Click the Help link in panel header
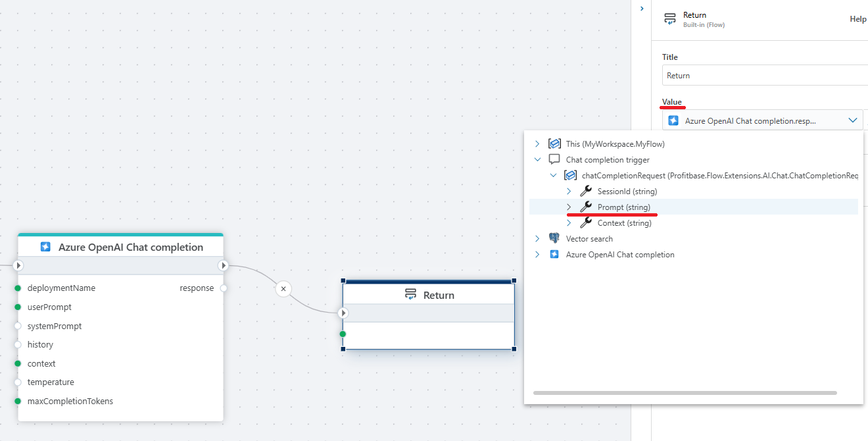This screenshot has height=441, width=868. tap(857, 19)
